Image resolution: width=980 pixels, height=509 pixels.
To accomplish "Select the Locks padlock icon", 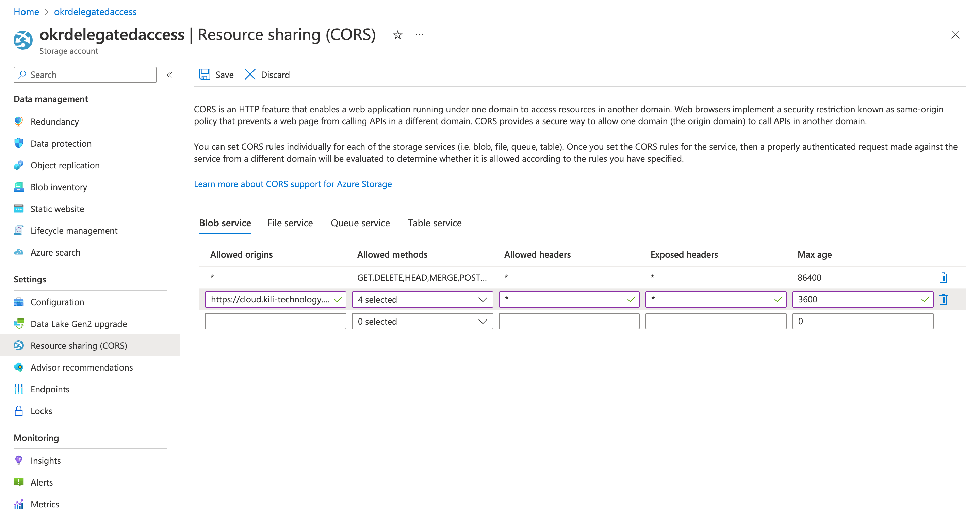I will point(18,411).
